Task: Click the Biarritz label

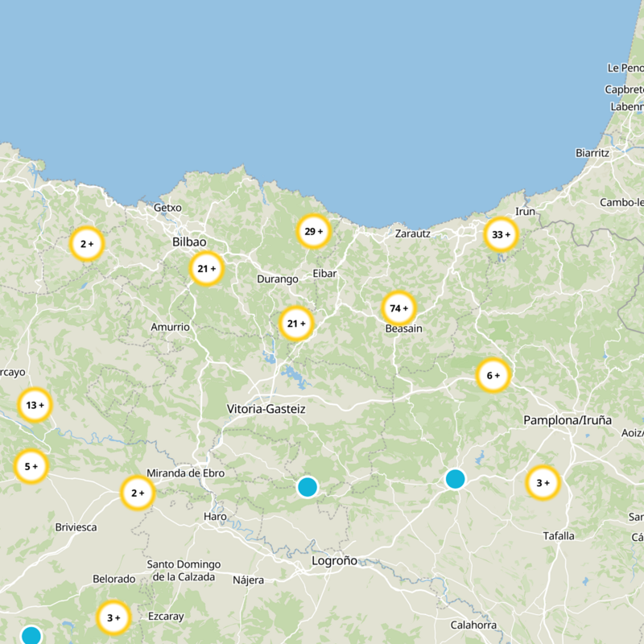Action: 592,153
